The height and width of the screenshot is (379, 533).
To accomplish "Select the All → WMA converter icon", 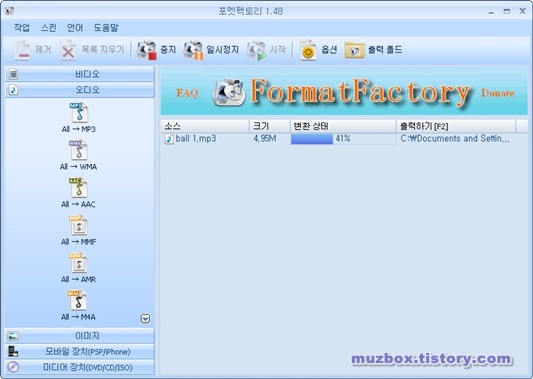I will [x=79, y=151].
